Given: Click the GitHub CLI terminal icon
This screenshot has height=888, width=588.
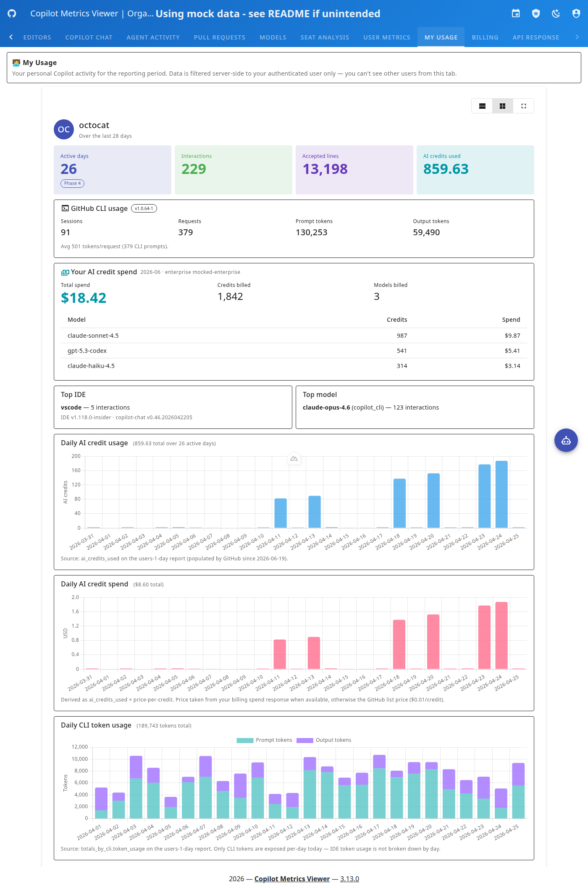Looking at the screenshot, I should (65, 208).
